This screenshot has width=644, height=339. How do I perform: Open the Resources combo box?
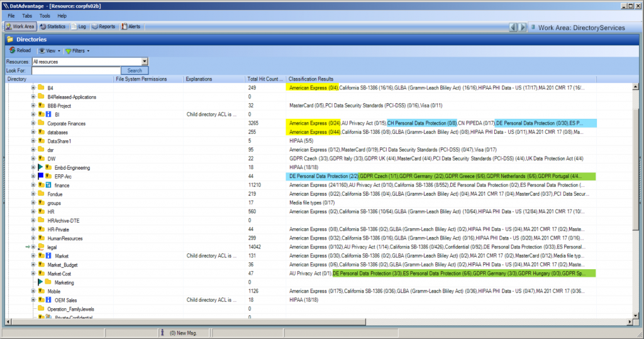point(90,62)
